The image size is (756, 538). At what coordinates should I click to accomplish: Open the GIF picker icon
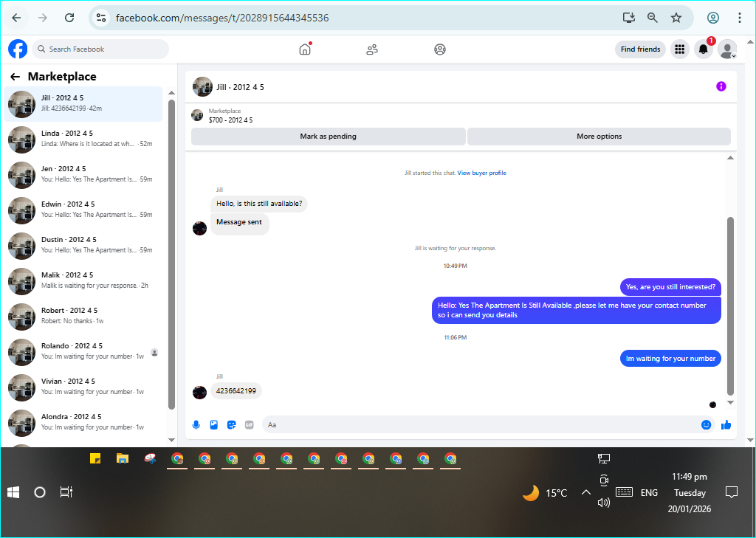tap(250, 424)
